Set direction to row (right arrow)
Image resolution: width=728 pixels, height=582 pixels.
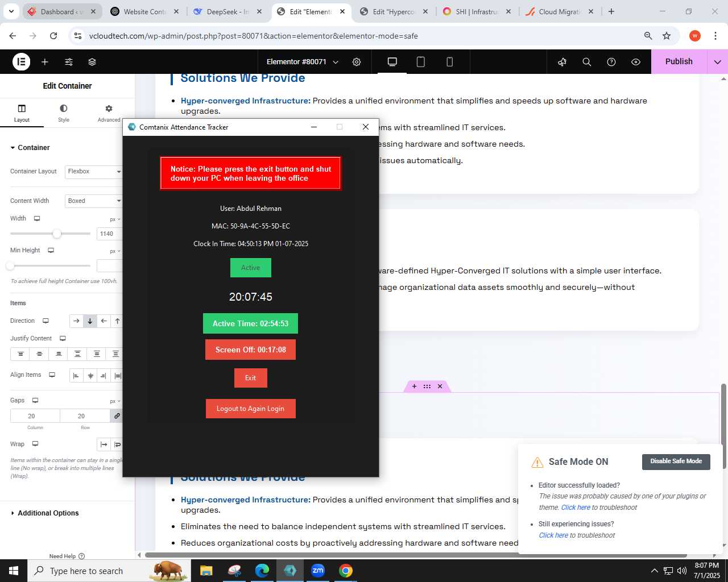(76, 321)
